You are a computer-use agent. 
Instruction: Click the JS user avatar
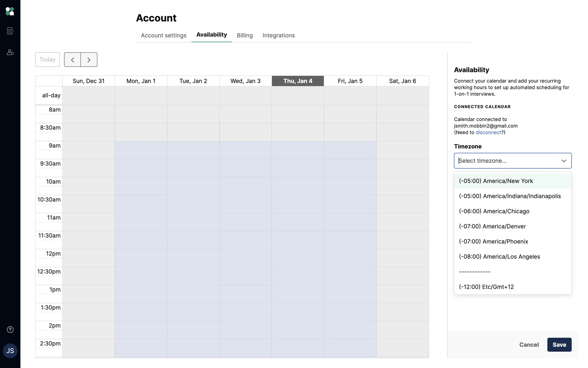tap(10, 351)
